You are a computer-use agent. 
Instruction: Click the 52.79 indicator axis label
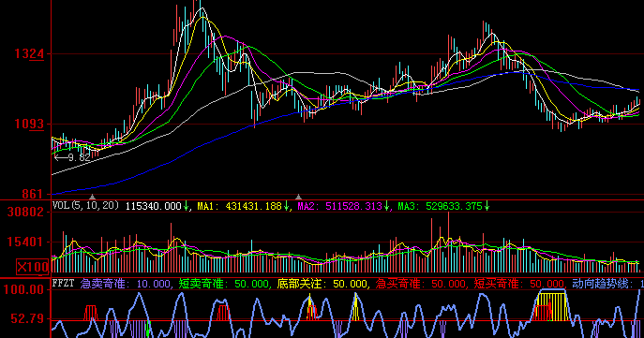pos(27,318)
